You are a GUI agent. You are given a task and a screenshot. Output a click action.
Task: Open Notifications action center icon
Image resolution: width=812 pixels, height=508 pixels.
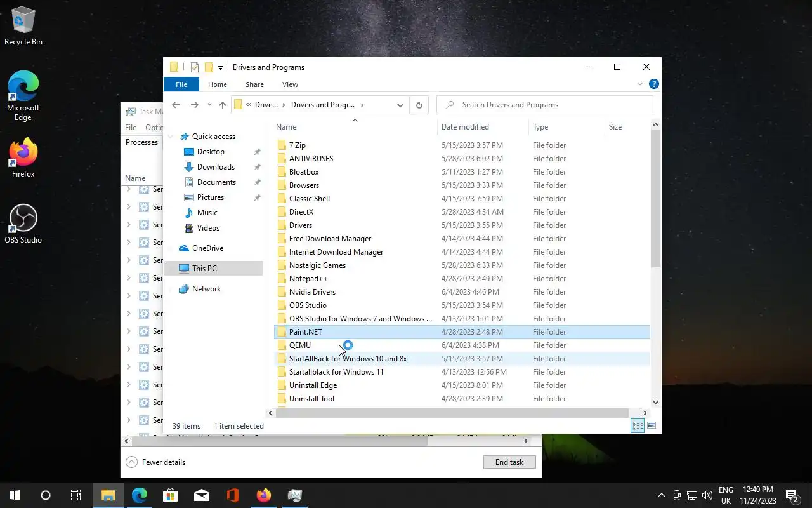click(792, 495)
